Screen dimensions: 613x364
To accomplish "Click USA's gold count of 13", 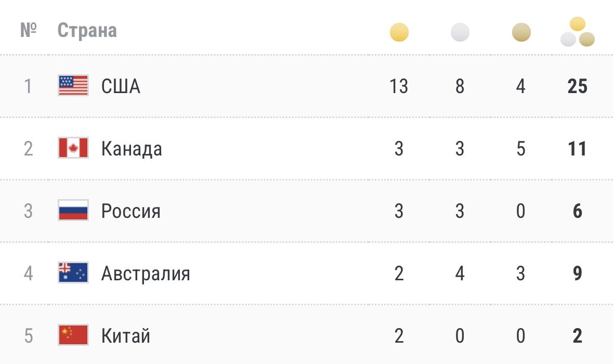I will pyautogui.click(x=399, y=86).
